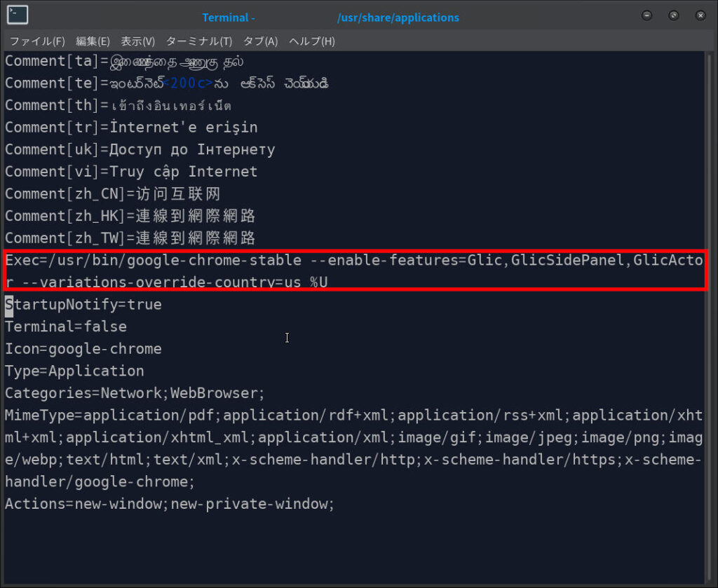
Task: Open the ヘルプ(H) menu
Action: [x=312, y=41]
